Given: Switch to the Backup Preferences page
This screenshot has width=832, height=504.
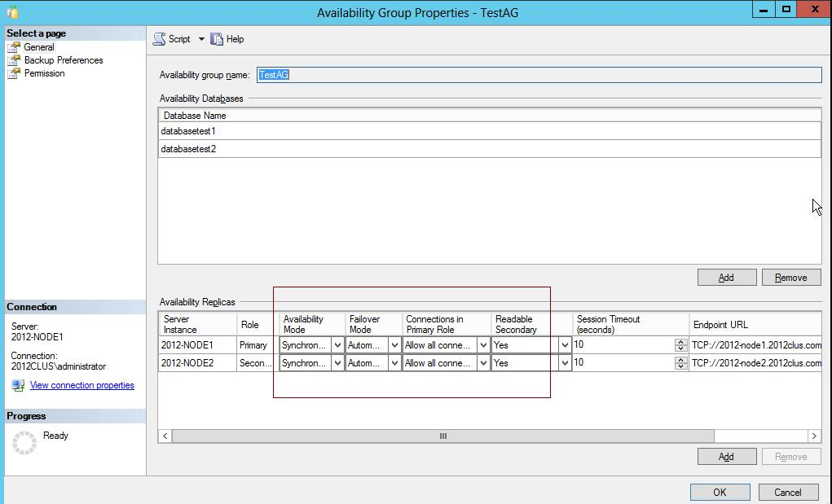Looking at the screenshot, I should click(62, 59).
